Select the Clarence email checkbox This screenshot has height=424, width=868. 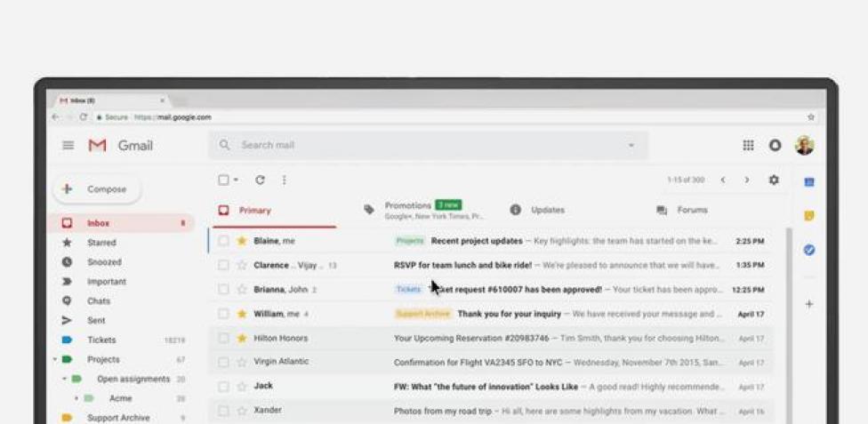pyautogui.click(x=223, y=265)
